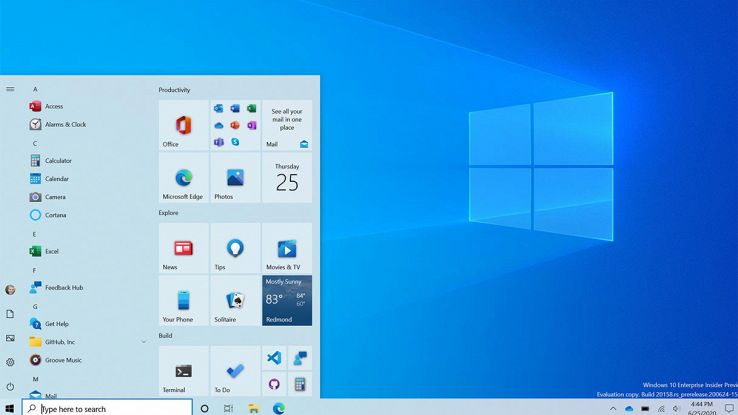738x415 pixels.
Task: Open the Feedback Hub small tile
Action: (300, 358)
